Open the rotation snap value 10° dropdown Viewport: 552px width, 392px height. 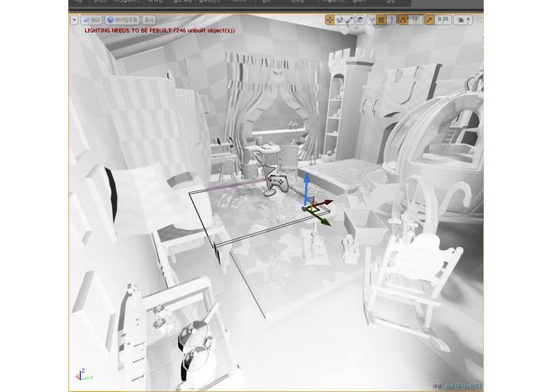(x=415, y=20)
